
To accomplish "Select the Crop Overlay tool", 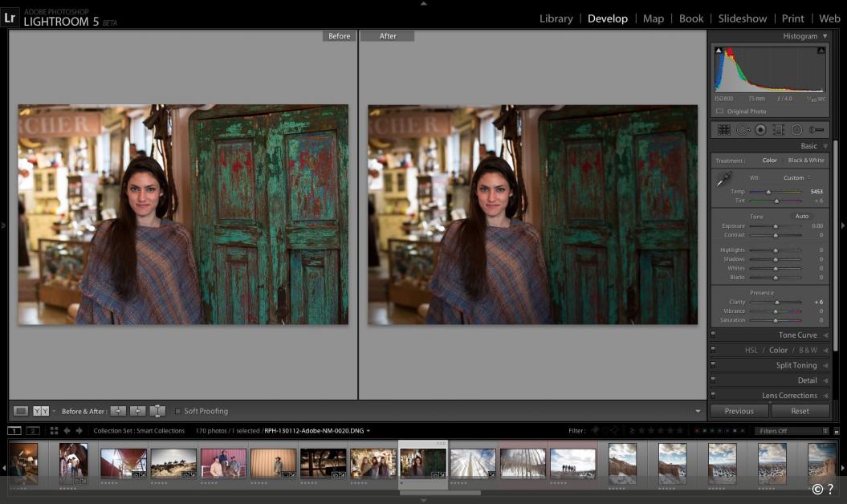I will (x=724, y=129).
